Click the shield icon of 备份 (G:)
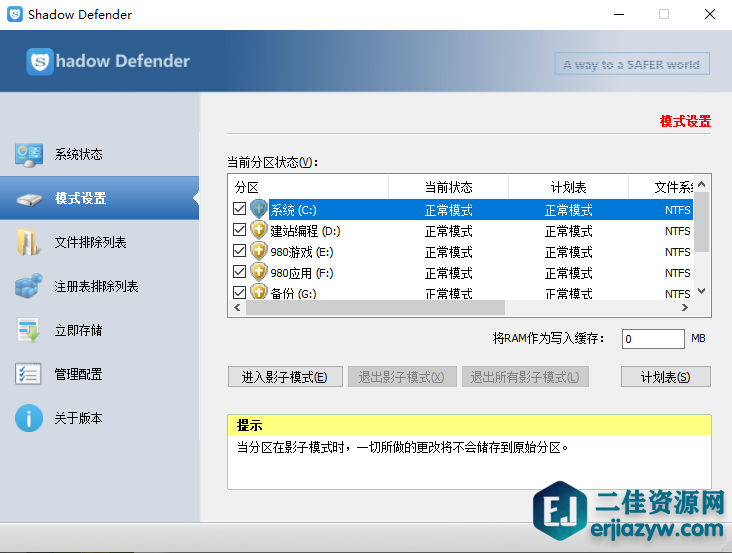The width and height of the screenshot is (732, 553). click(259, 292)
